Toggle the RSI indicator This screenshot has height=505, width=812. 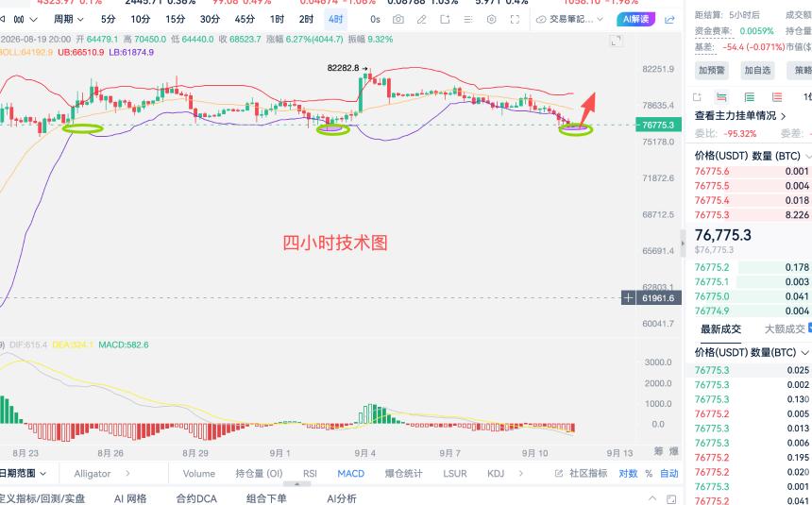pos(310,474)
